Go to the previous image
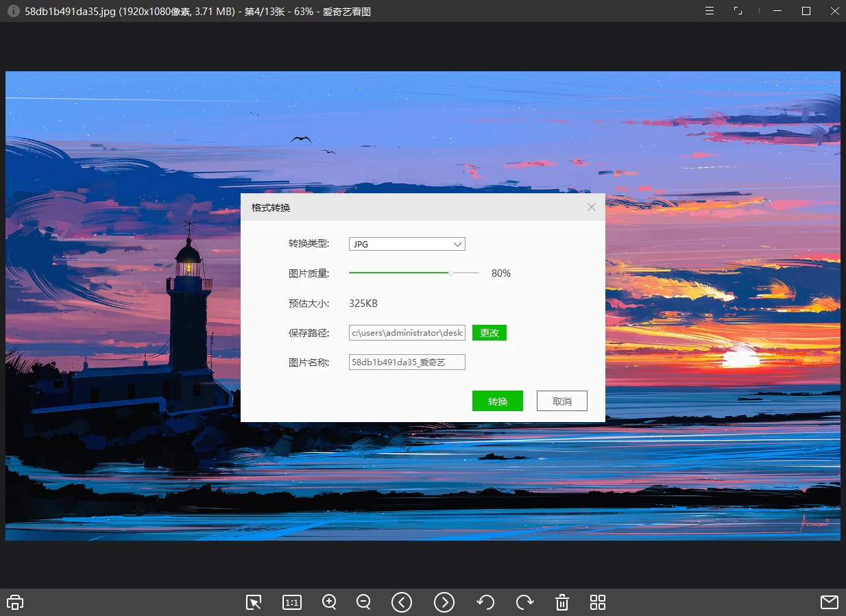This screenshot has height=616, width=846. (402, 602)
